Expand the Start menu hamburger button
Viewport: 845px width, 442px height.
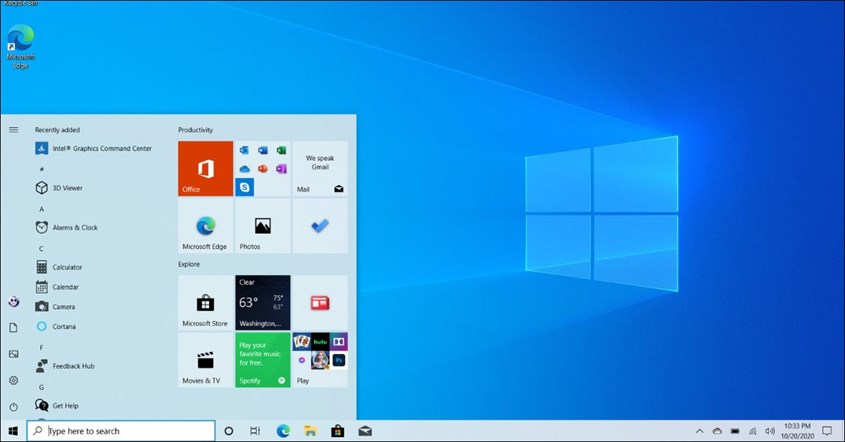pyautogui.click(x=13, y=130)
